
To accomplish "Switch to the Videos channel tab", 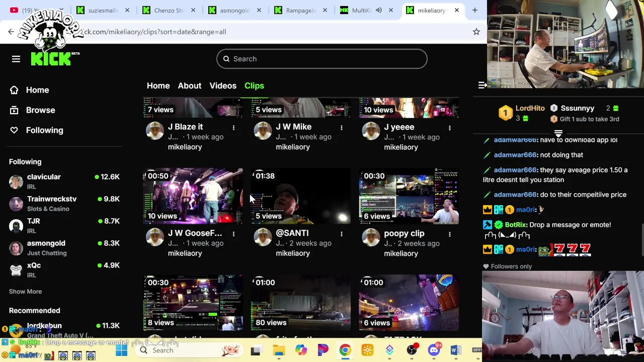I will 223,85.
